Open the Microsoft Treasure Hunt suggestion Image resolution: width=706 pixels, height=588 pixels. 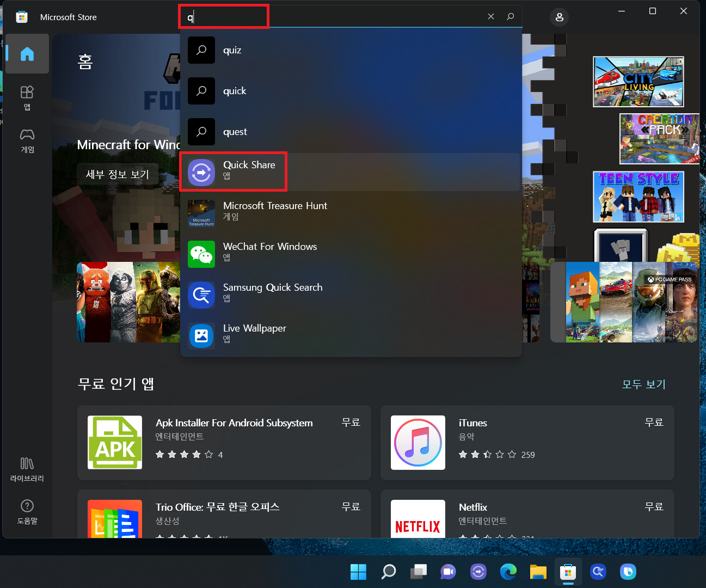tap(351, 213)
